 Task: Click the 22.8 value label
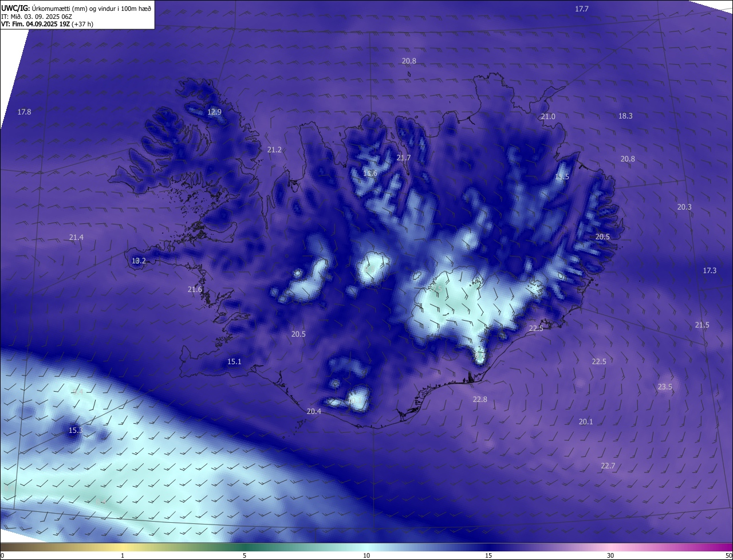click(x=480, y=399)
